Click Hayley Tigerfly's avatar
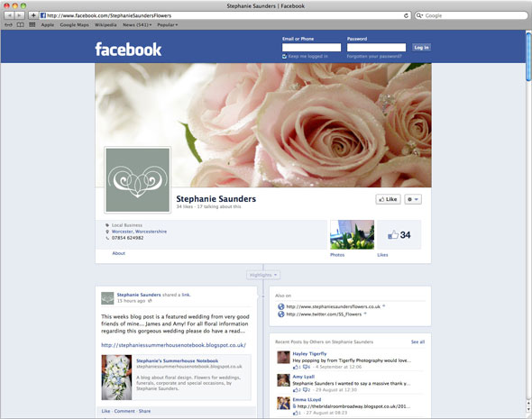Screen dimensions: 532x419 tap(283, 358)
